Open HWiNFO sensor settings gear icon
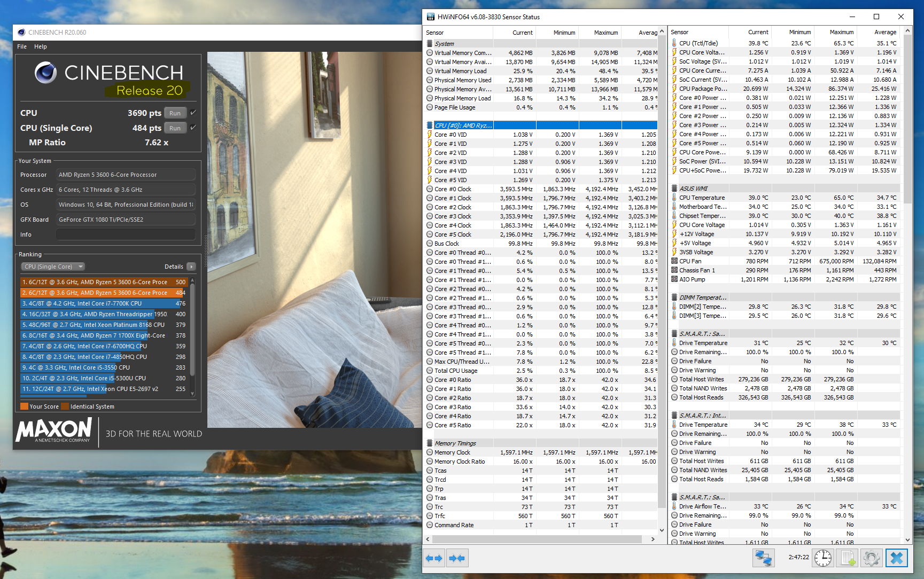924x579 pixels. 872,558
